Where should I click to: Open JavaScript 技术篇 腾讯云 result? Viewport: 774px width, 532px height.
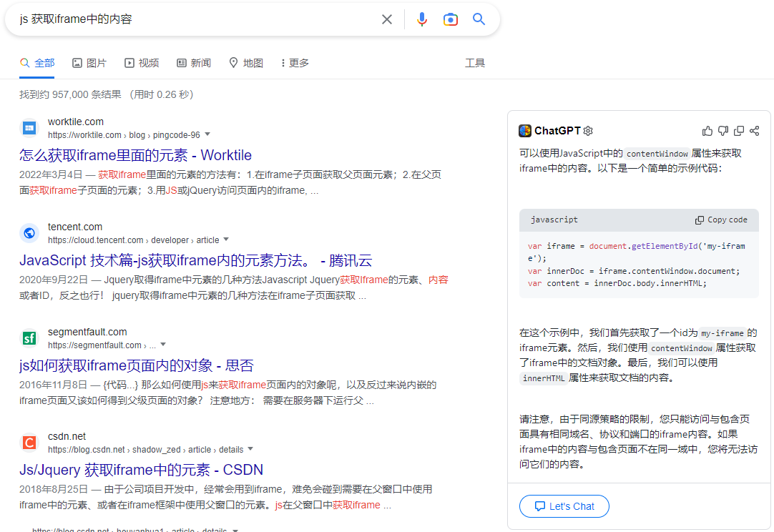(195, 260)
